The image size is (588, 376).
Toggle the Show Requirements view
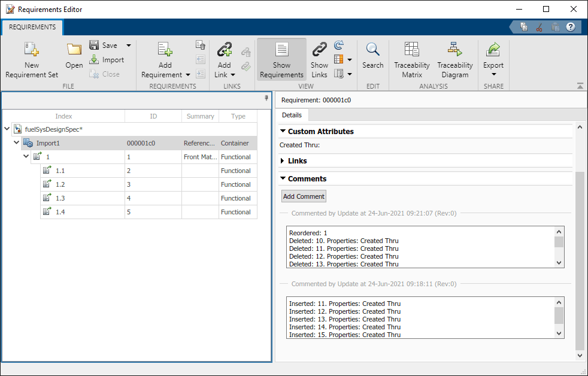coord(281,60)
